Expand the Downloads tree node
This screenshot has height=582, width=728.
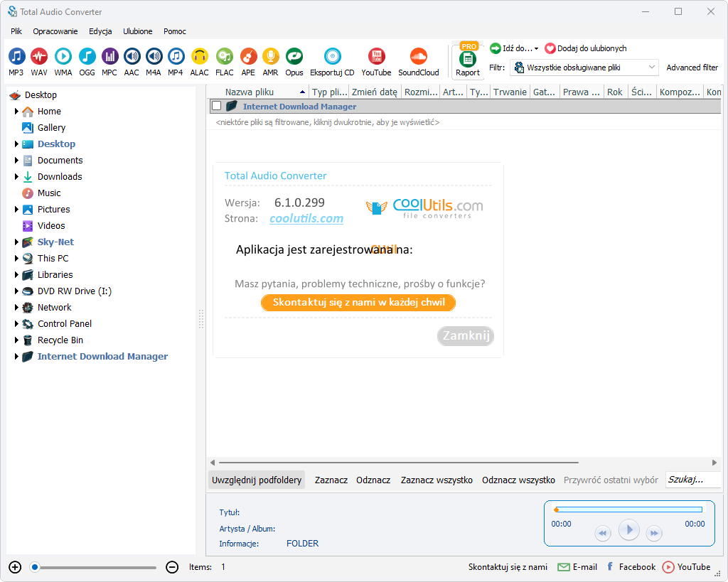point(16,176)
